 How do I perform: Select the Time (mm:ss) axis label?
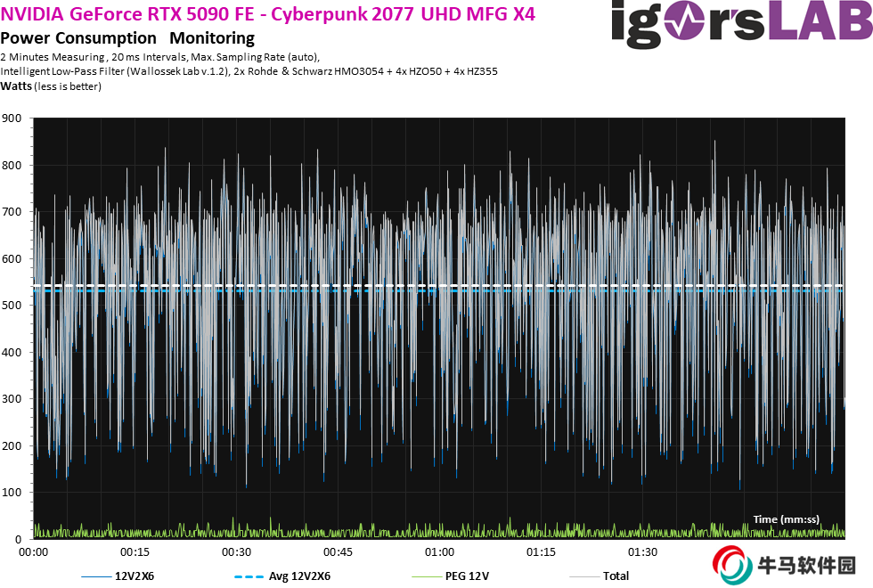(786, 519)
